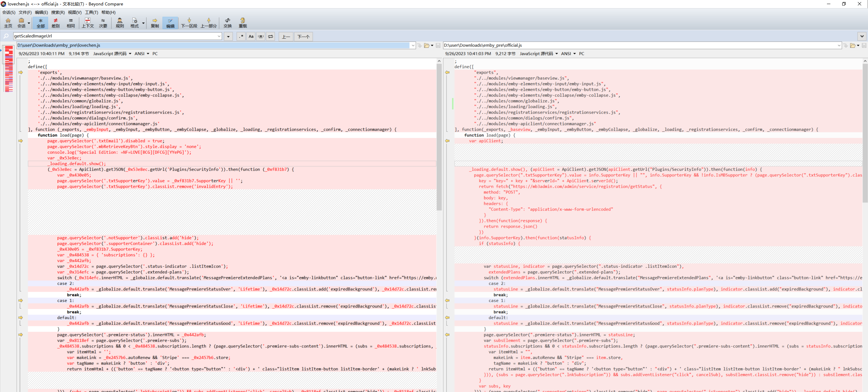This screenshot has height=392, width=868.
Task: Open right pane browse folder icon
Action: pos(853,45)
